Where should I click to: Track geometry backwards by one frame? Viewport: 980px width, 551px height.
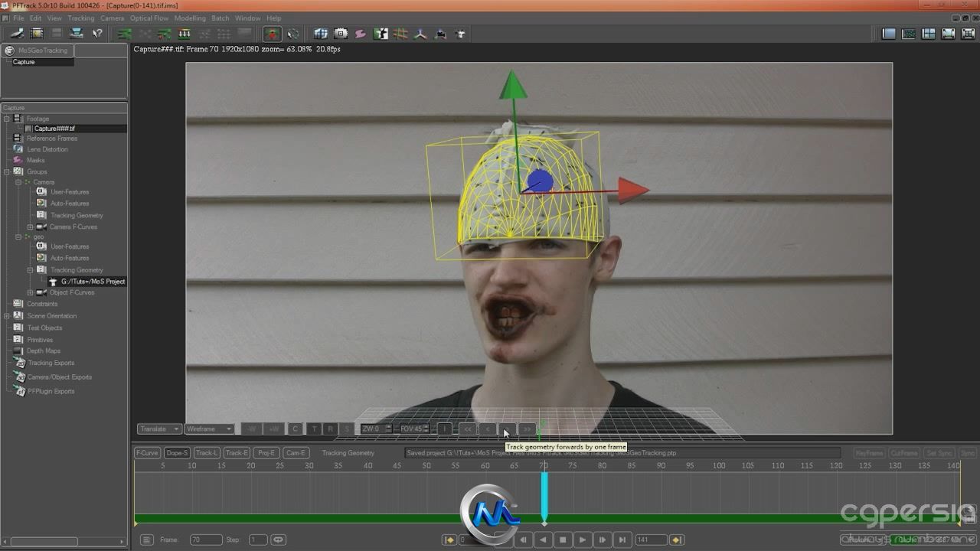[x=488, y=429]
